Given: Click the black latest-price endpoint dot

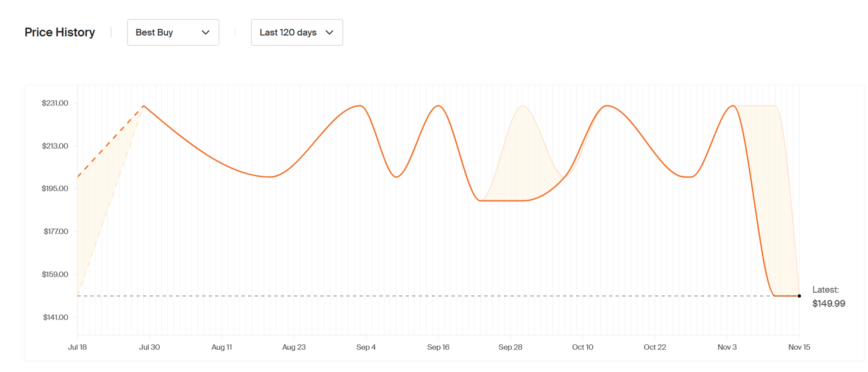Looking at the screenshot, I should click(x=799, y=296).
